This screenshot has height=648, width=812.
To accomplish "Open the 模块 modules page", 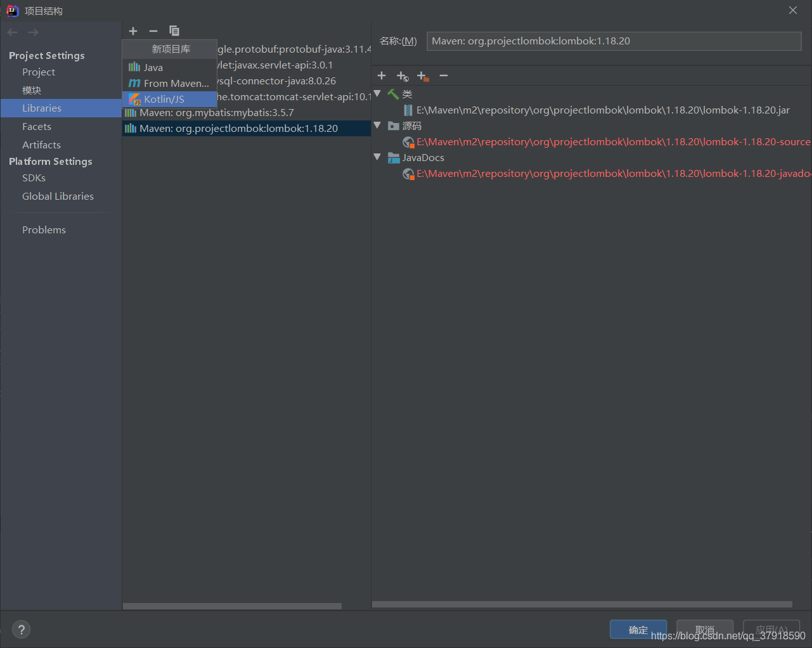I will tap(32, 90).
